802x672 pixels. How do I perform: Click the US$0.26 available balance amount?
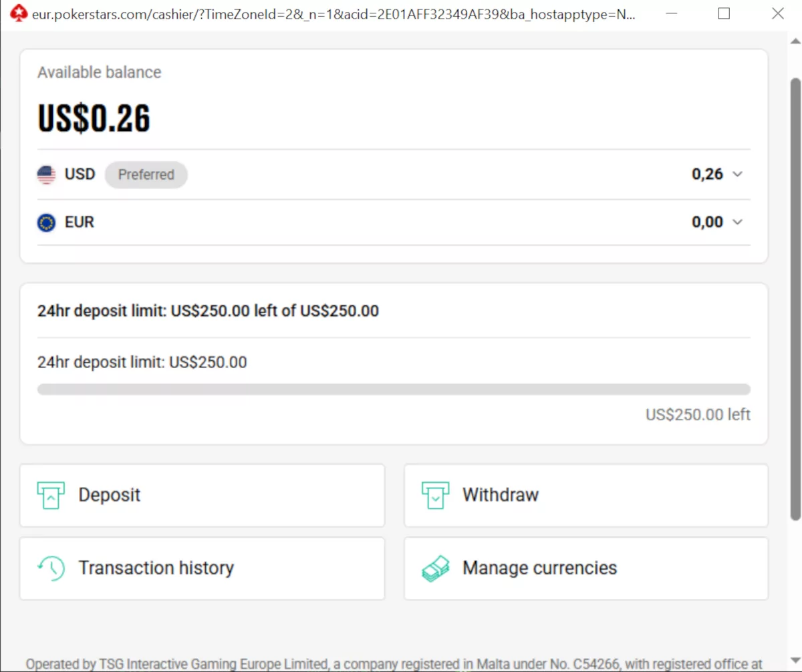(x=94, y=118)
